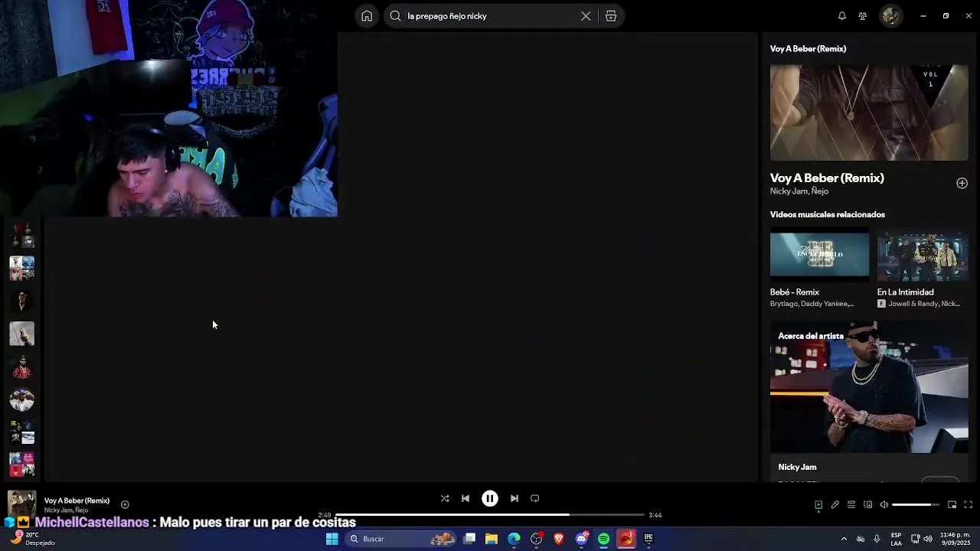Add Voy A Beber (Remix) to library in sidebar
Image resolution: width=980 pixels, height=551 pixels.
click(962, 183)
